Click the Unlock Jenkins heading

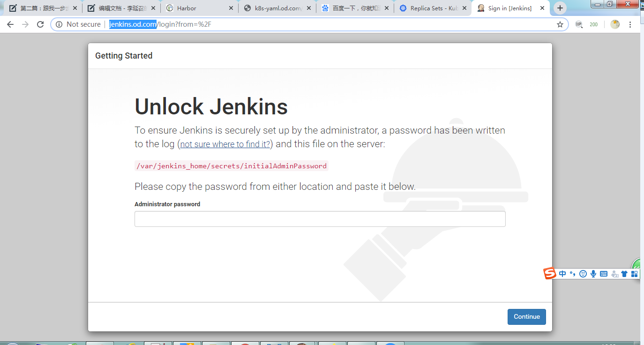tap(211, 107)
